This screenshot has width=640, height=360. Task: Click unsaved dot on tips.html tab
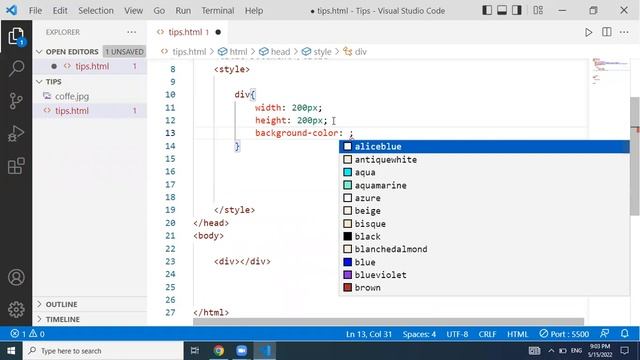218,32
